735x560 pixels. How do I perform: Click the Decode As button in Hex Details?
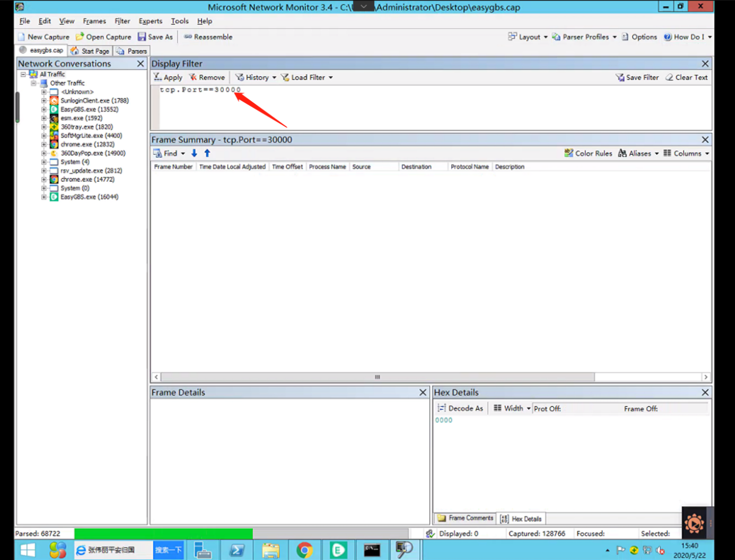(x=460, y=409)
